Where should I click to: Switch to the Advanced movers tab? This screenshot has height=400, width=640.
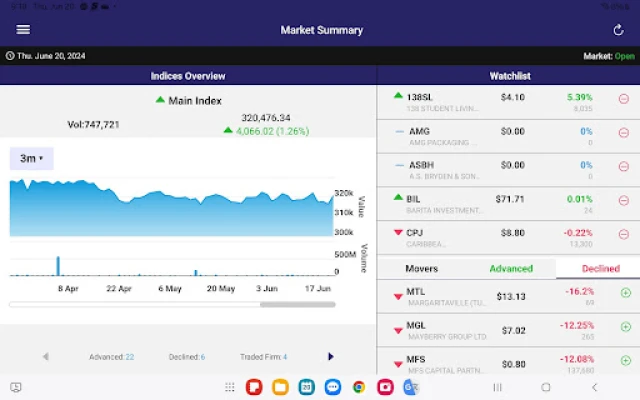[510, 268]
